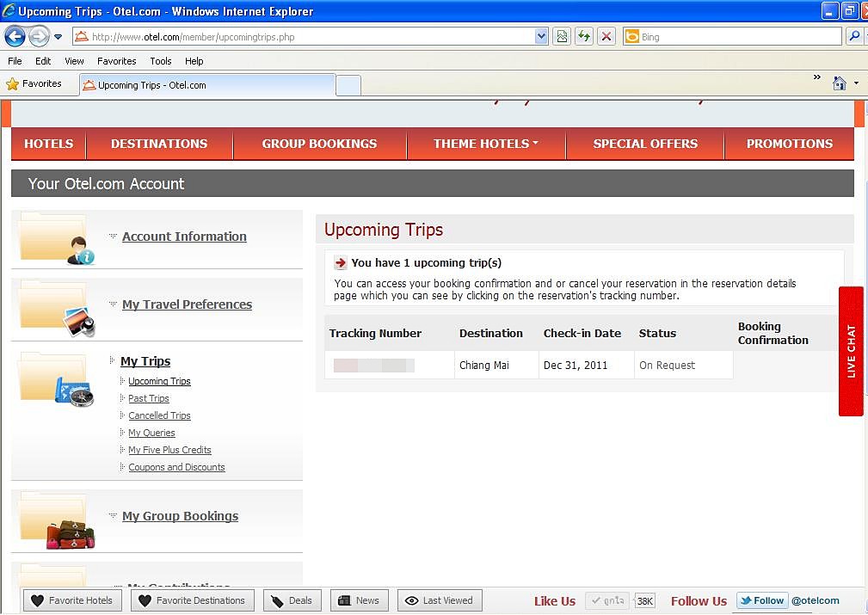The height and width of the screenshot is (615, 868).
Task: Open the My Travel Preferences link
Action: (188, 304)
